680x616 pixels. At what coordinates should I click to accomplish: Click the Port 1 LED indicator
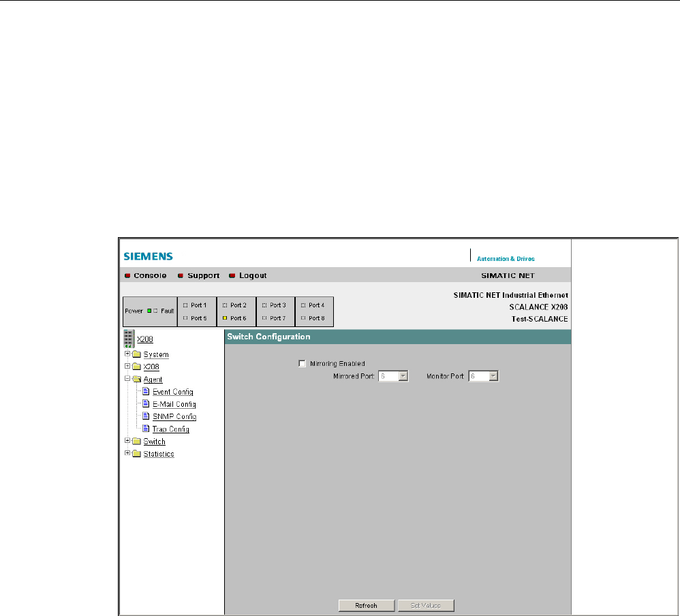click(185, 305)
